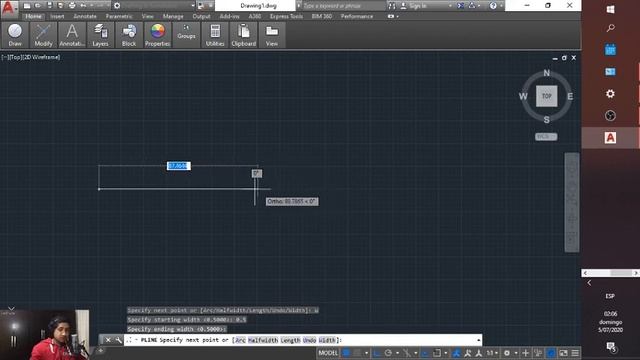Click the command line wrench customize icon

tap(118, 340)
